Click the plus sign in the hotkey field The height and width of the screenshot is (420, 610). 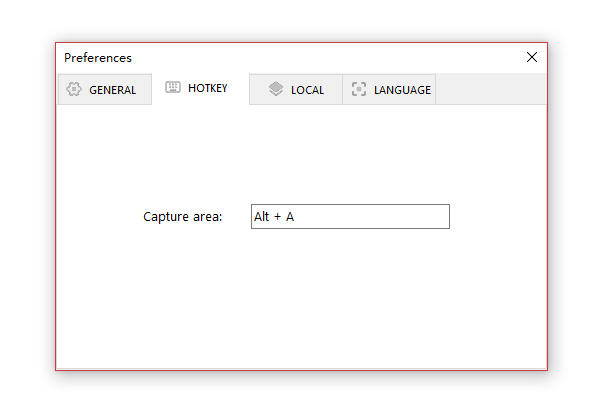(x=277, y=217)
